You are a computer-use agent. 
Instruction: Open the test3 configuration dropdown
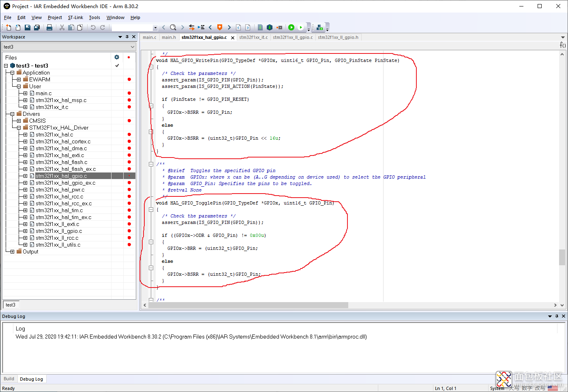133,47
